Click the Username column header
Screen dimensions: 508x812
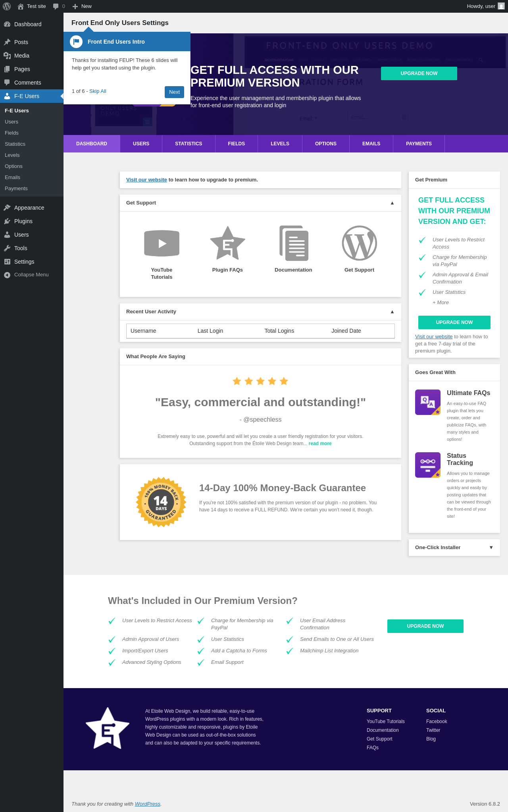pyautogui.click(x=143, y=331)
